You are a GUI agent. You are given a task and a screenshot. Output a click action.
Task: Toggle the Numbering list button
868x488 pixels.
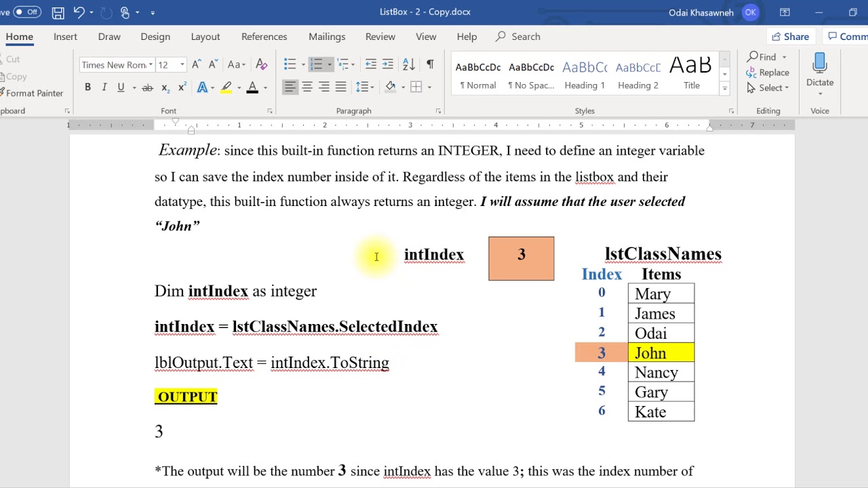tap(316, 64)
